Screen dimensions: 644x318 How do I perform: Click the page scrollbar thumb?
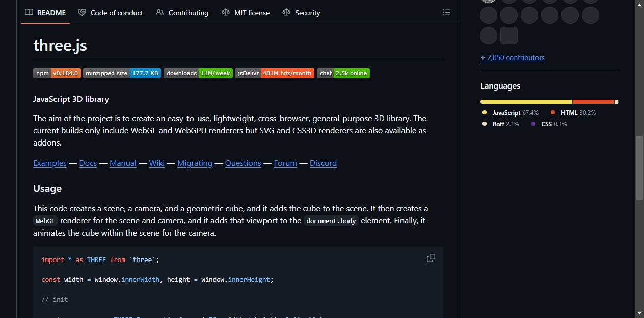(x=639, y=168)
